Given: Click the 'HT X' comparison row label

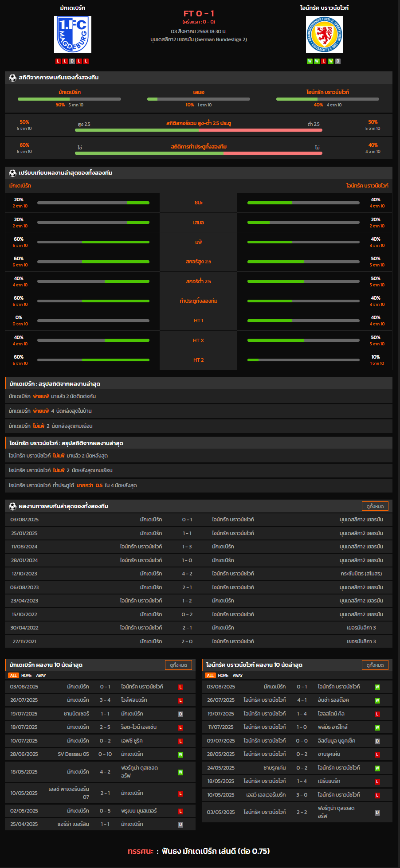Looking at the screenshot, I should point(198,340).
